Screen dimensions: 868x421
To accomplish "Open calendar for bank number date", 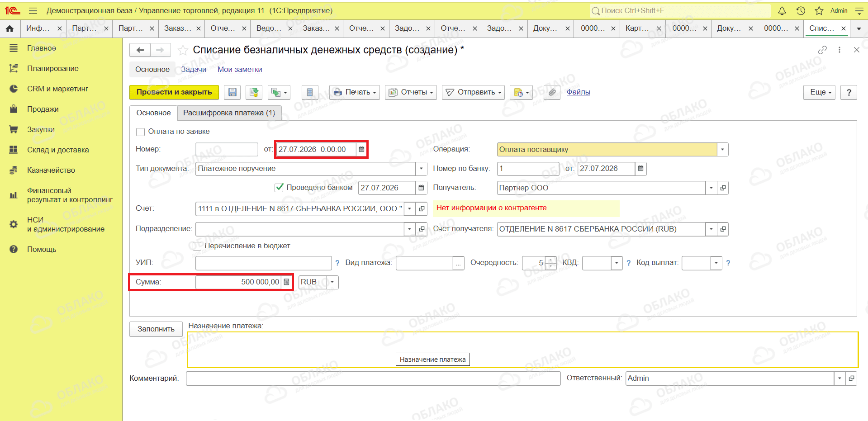I will (640, 168).
